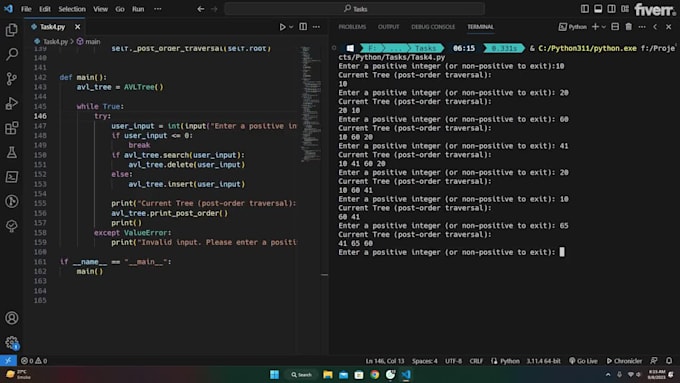Click main symbol in the breadcrumb
The image size is (680, 383).
click(x=88, y=42)
